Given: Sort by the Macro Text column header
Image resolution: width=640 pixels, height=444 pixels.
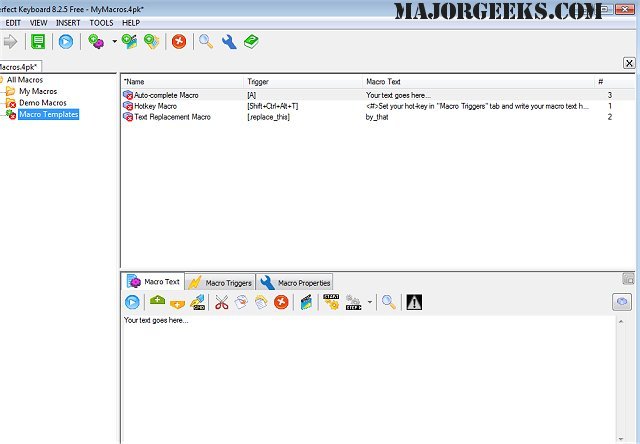Looking at the screenshot, I should (478, 82).
